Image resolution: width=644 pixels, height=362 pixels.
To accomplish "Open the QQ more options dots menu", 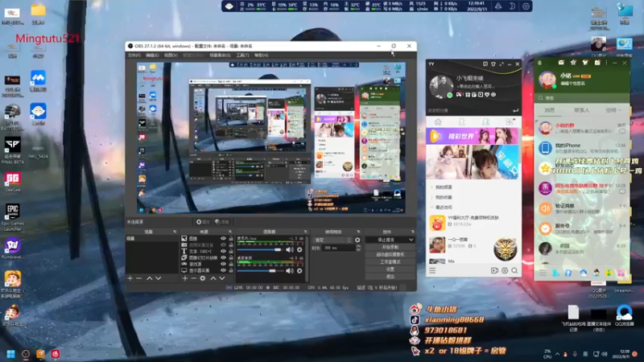I will coord(606,63).
